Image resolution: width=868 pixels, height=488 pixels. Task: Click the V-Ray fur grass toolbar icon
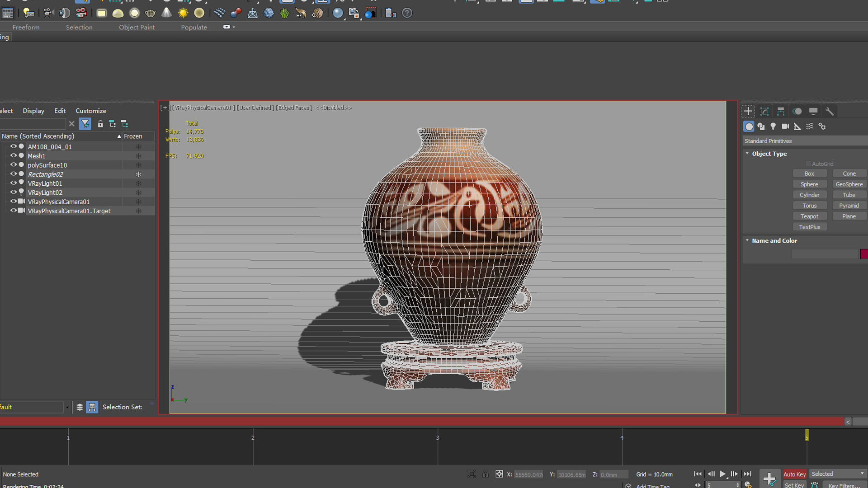pyautogui.click(x=285, y=13)
